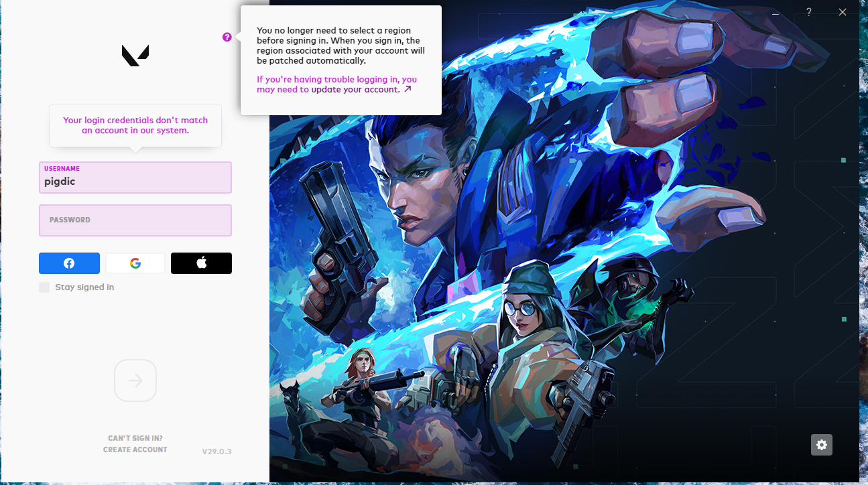868x485 pixels.
Task: Open the Create Account link
Action: (135, 449)
